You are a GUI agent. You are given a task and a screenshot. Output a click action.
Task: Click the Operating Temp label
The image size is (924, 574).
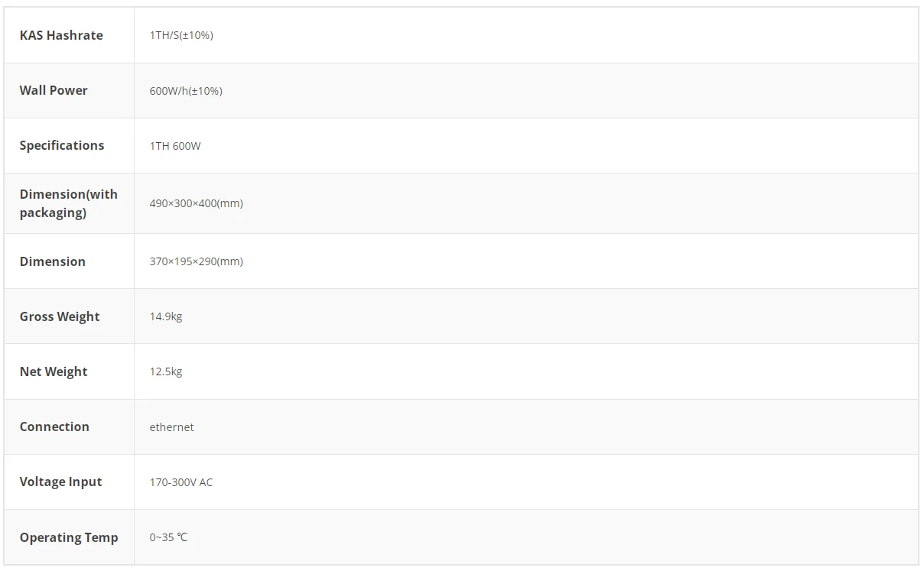[x=69, y=537]
